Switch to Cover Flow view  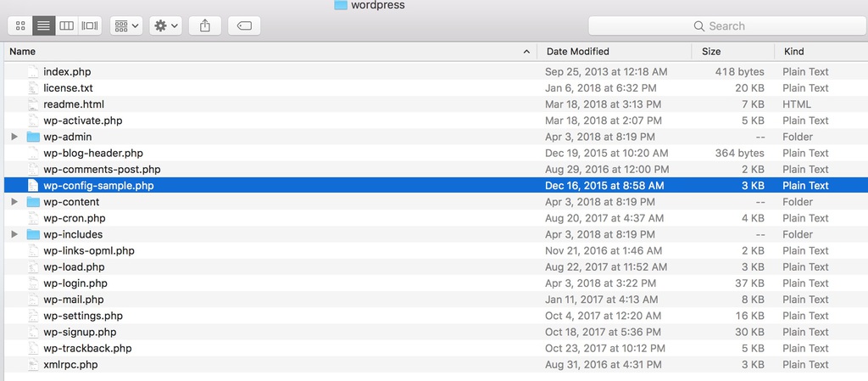90,25
